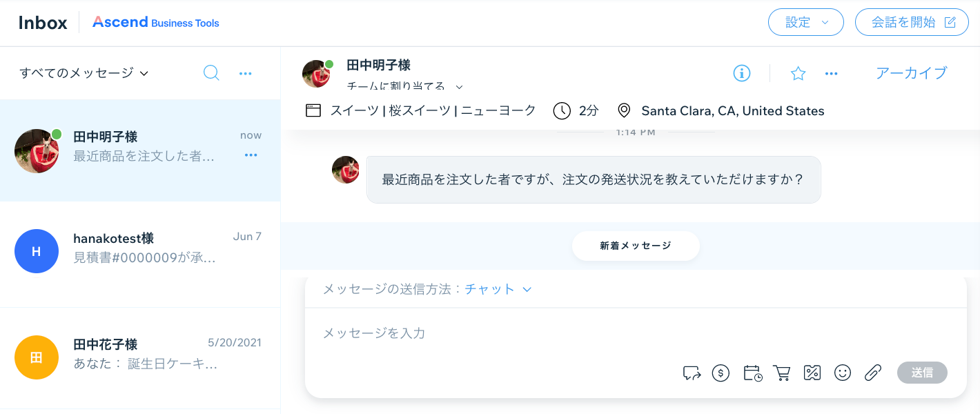Open the 設定 settings menu
The height and width of the screenshot is (414, 980).
pyautogui.click(x=805, y=22)
